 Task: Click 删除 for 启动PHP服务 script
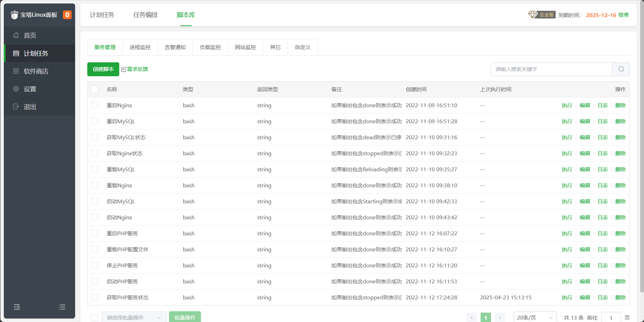tap(620, 281)
